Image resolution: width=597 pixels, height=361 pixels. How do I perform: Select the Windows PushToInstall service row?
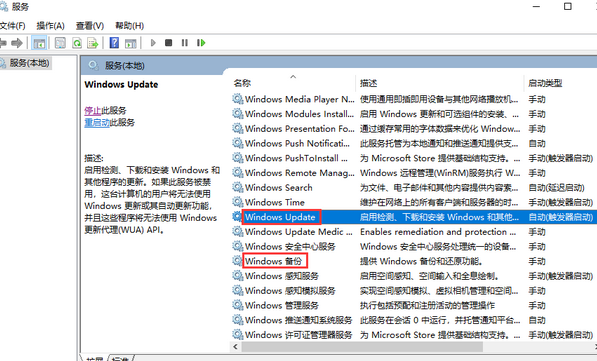pos(413,158)
